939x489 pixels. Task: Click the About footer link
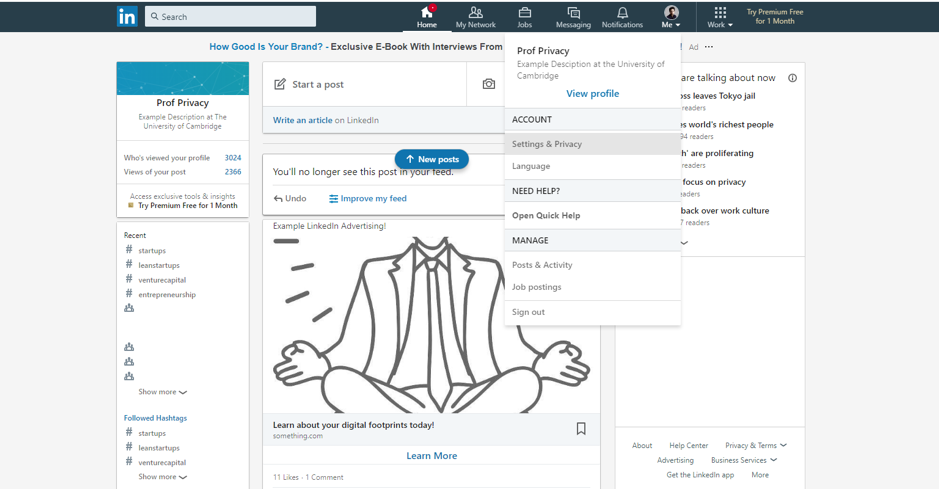[x=641, y=445]
